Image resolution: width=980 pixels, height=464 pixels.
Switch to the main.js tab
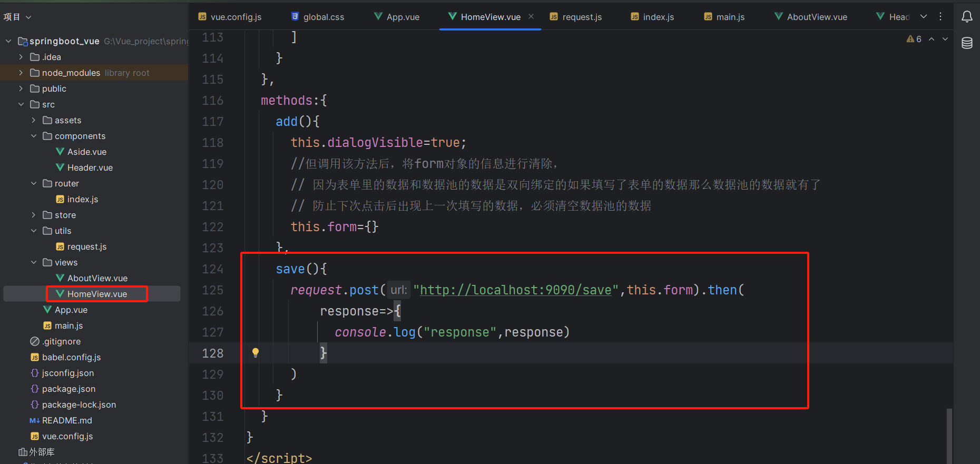[x=724, y=17]
